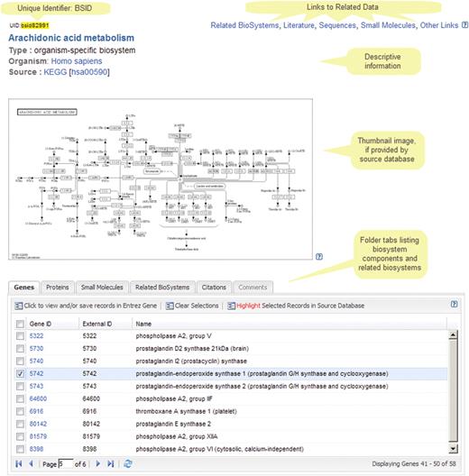
Task: Open gene ID 81579 link
Action: pos(38,436)
